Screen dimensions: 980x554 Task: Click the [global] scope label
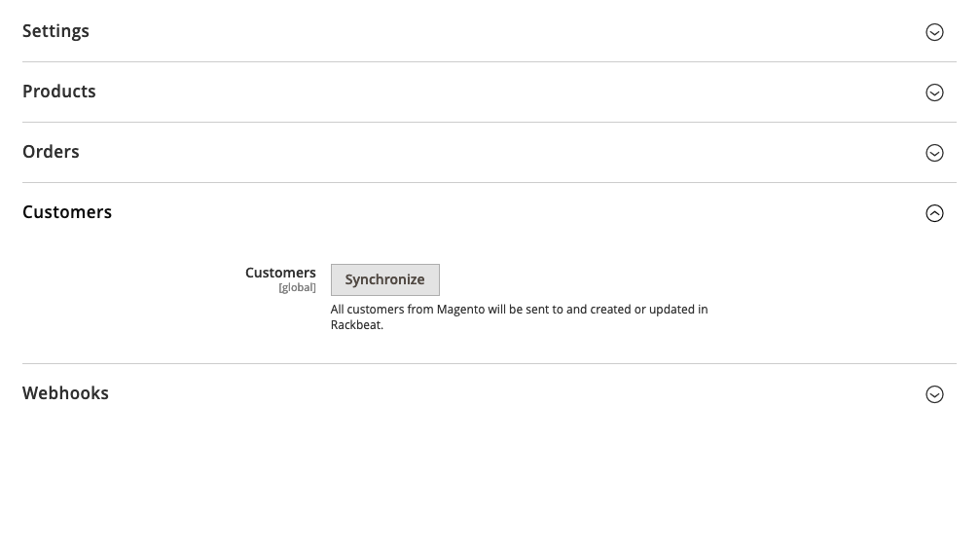pyautogui.click(x=297, y=288)
